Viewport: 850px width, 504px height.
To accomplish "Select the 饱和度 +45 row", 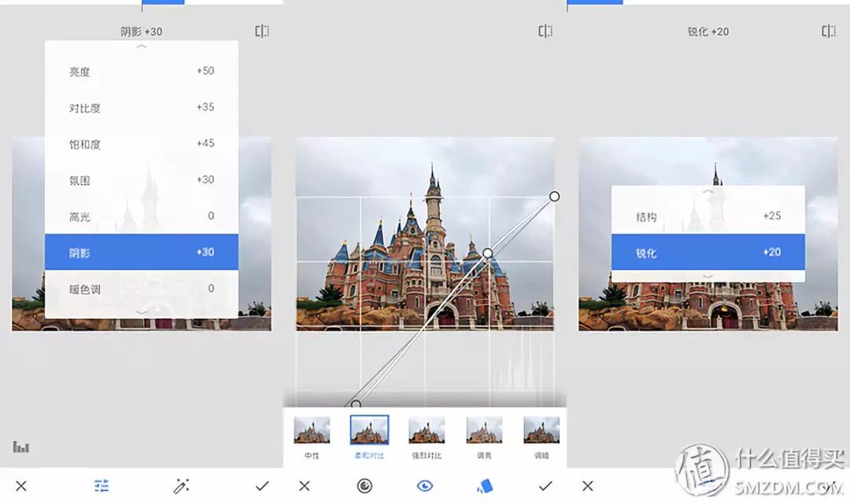I will [x=142, y=143].
